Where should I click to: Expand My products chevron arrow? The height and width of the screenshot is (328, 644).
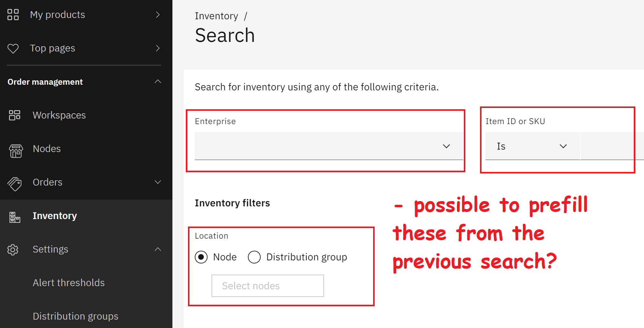158,15
